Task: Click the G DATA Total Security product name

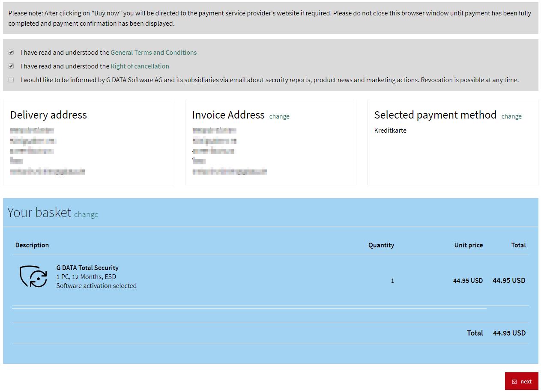Action: (87, 267)
